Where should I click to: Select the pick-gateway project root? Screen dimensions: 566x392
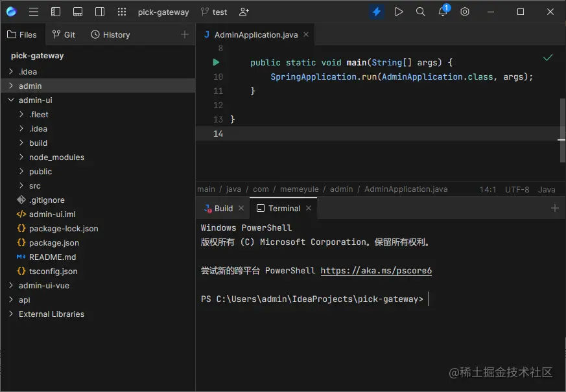[37, 56]
